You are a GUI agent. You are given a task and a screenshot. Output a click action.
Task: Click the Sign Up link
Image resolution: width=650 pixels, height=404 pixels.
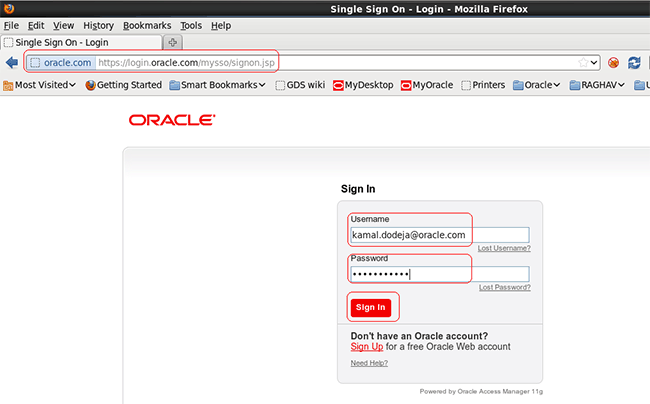coord(367,347)
